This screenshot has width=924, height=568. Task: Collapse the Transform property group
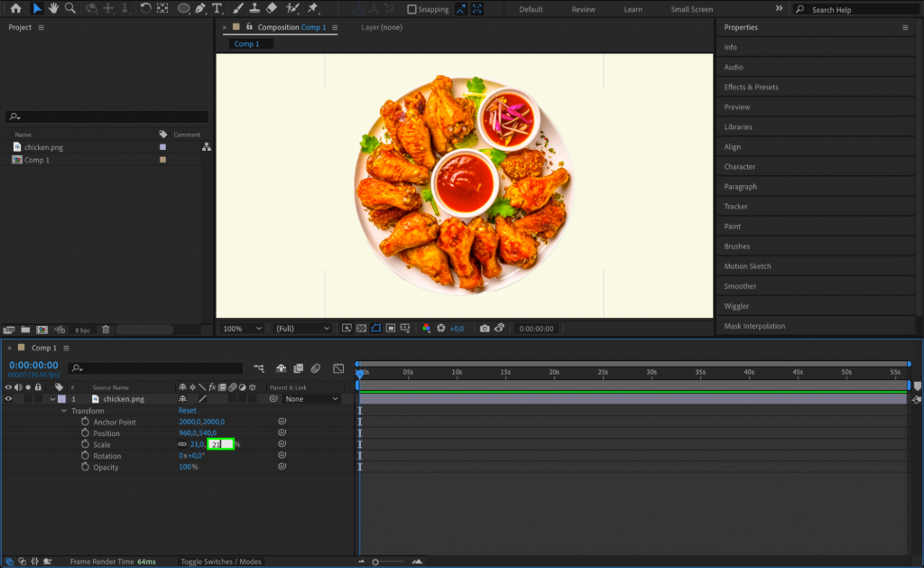coord(64,410)
